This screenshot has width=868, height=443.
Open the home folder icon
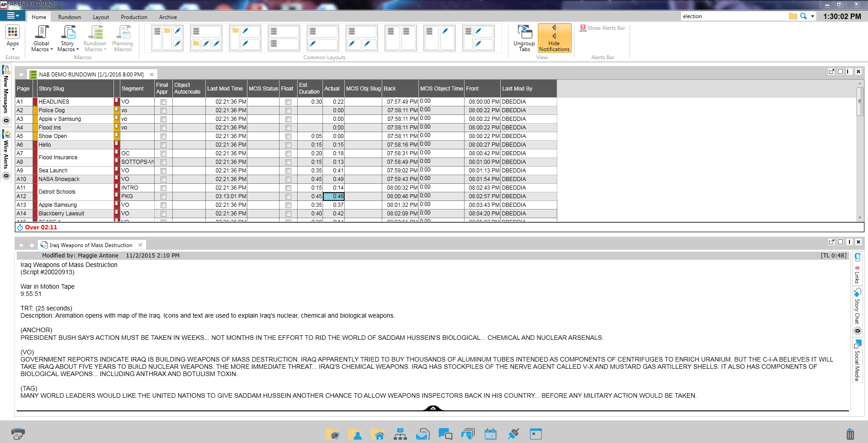(377, 434)
